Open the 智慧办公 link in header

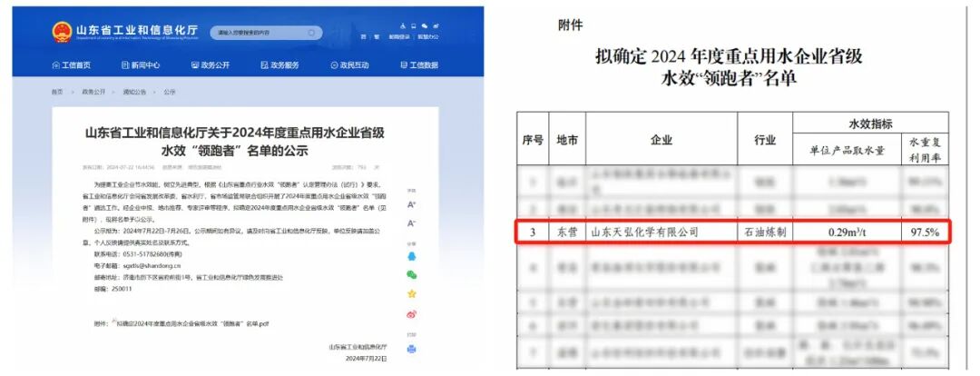428,37
